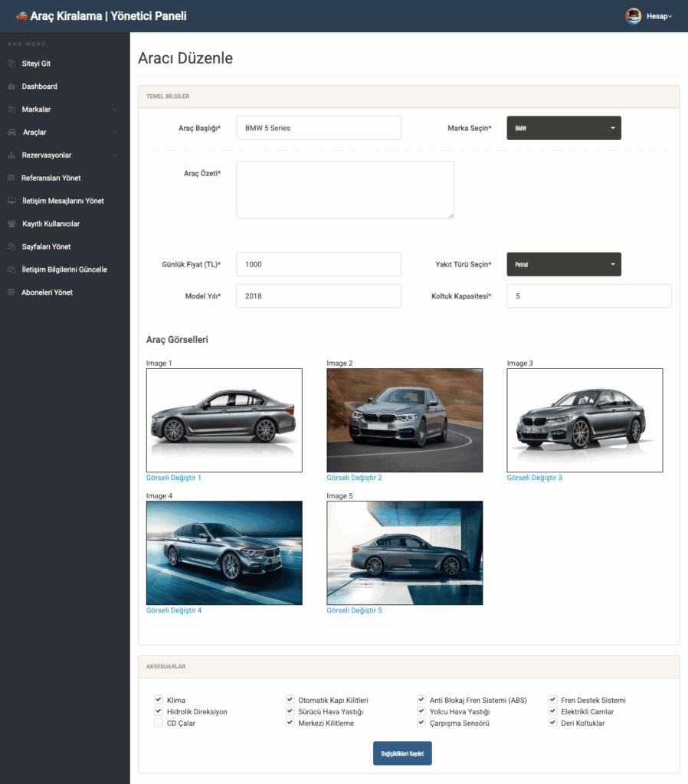Click the Araç Özeti text area

click(346, 190)
